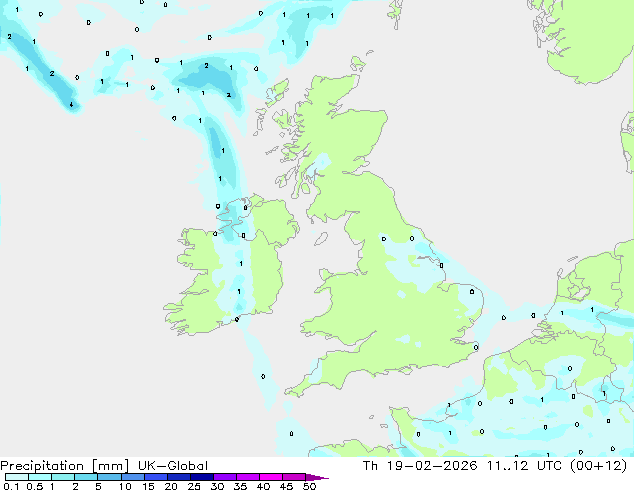The height and width of the screenshot is (490, 634).
Task: Click the '11..12 UTC' time text
Action: (524, 466)
